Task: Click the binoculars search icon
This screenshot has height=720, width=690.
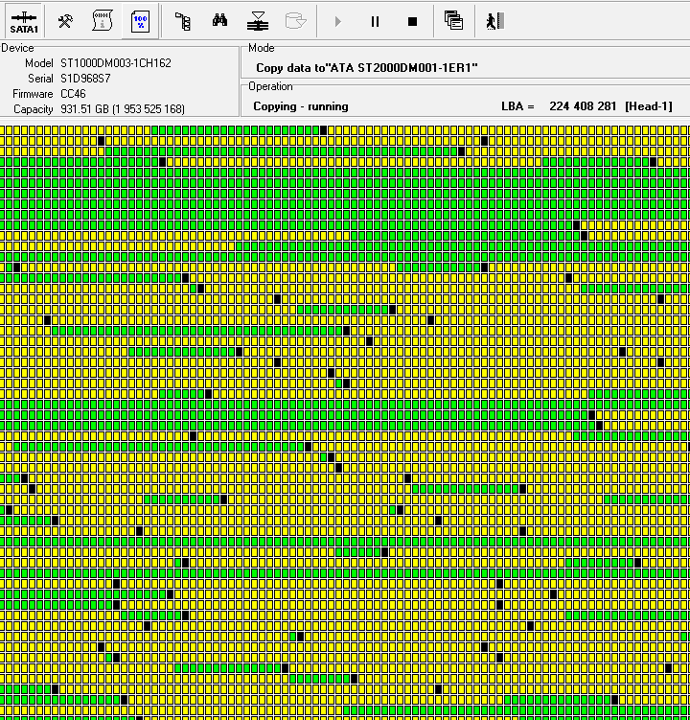Action: click(221, 21)
